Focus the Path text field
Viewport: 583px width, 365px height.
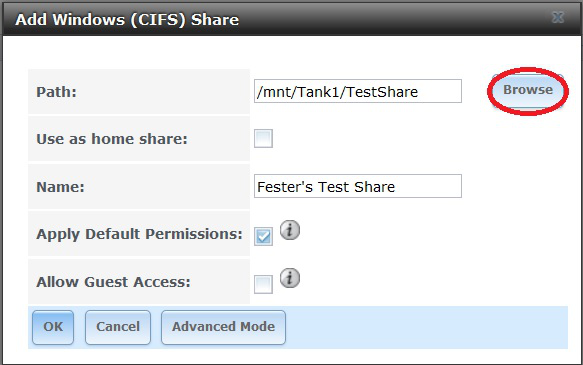(x=358, y=91)
